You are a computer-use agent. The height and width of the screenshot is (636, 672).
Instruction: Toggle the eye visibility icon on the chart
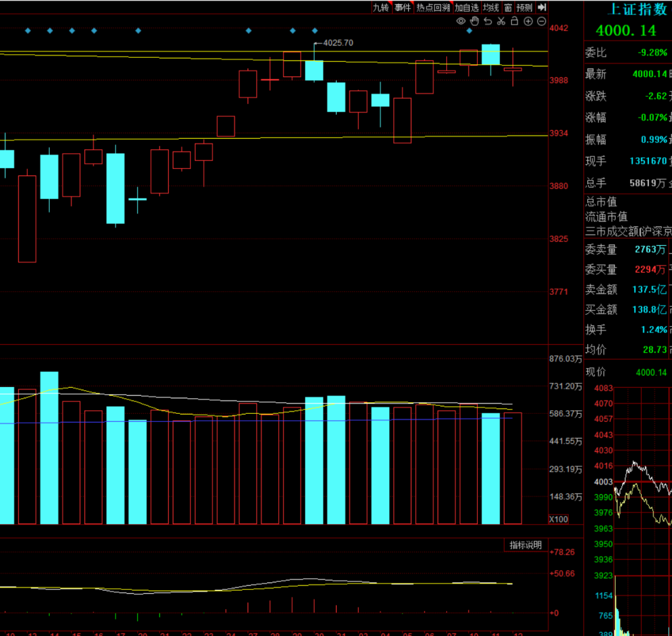(x=461, y=21)
